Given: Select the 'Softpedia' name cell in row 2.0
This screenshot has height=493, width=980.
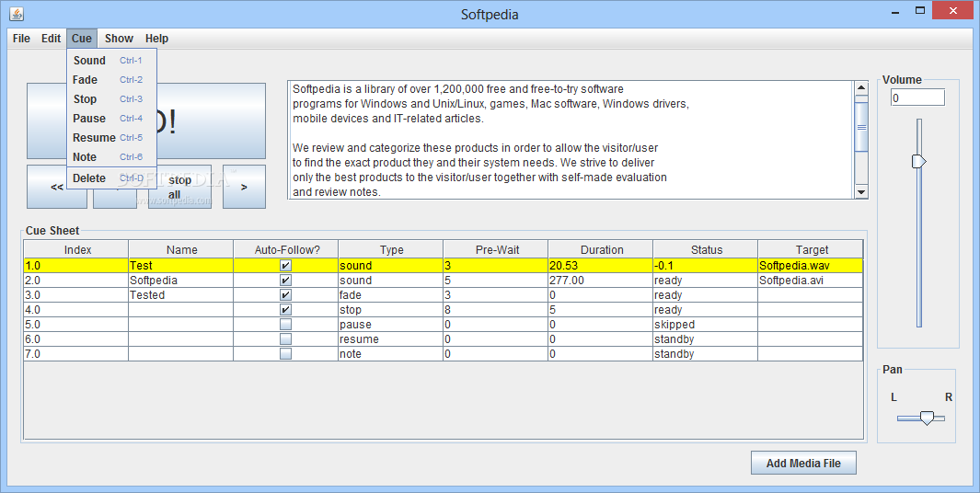Looking at the screenshot, I should click(x=181, y=281).
